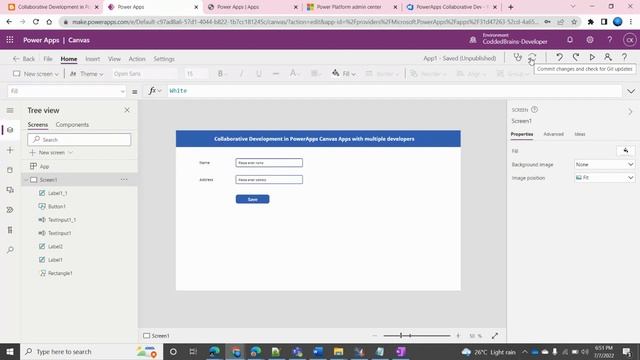The image size is (640, 360).
Task: Open the Power Automate pane icon
Action: (x=10, y=210)
